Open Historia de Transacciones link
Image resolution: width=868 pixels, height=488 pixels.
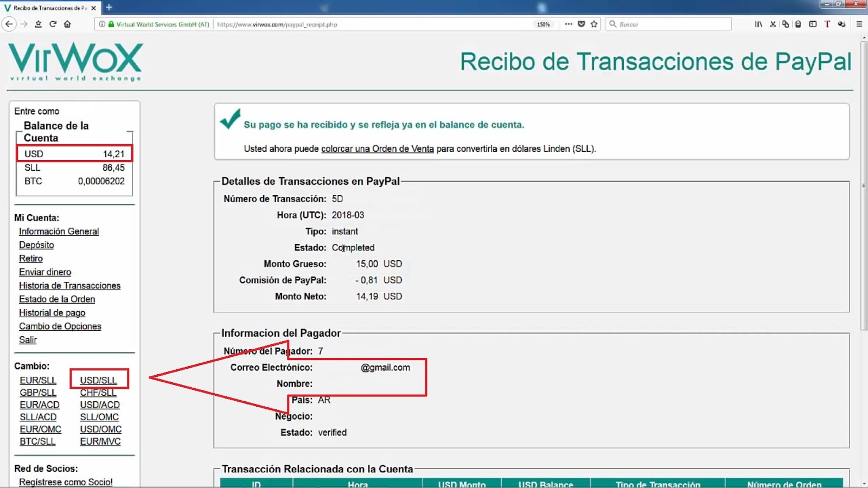click(70, 286)
